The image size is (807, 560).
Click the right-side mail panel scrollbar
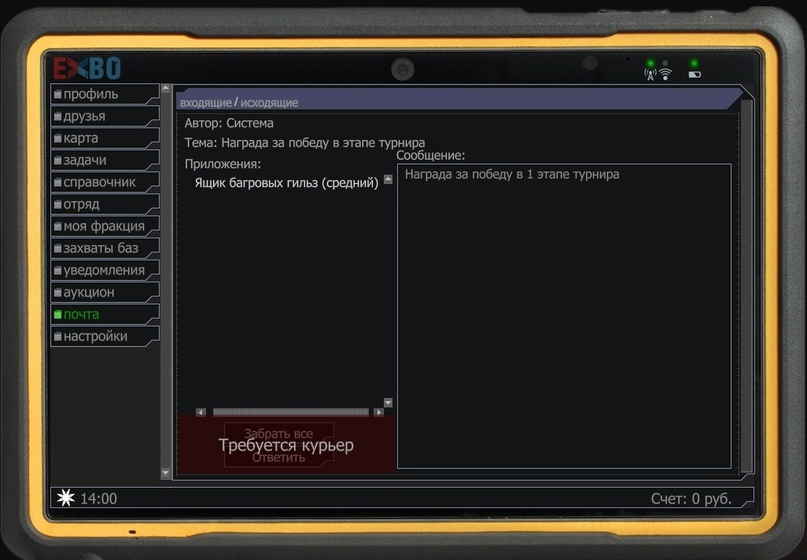746,286
